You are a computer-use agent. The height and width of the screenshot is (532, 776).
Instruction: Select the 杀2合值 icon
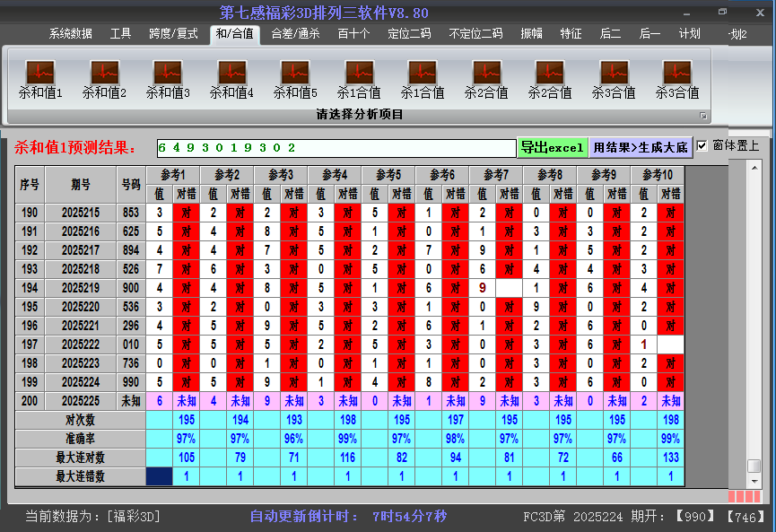coord(486,74)
